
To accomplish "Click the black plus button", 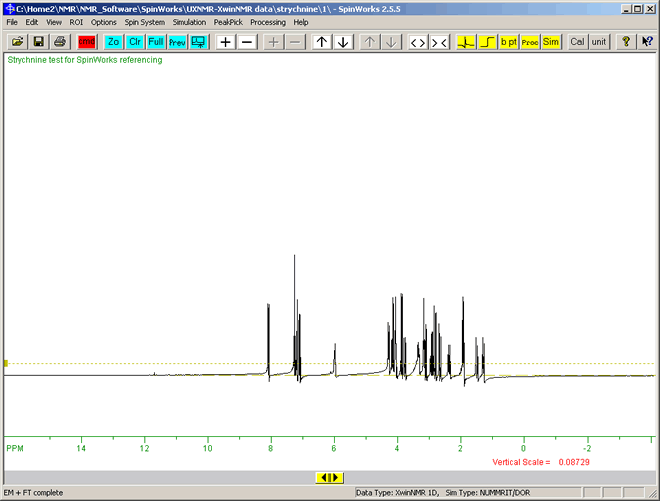I will [x=226, y=42].
